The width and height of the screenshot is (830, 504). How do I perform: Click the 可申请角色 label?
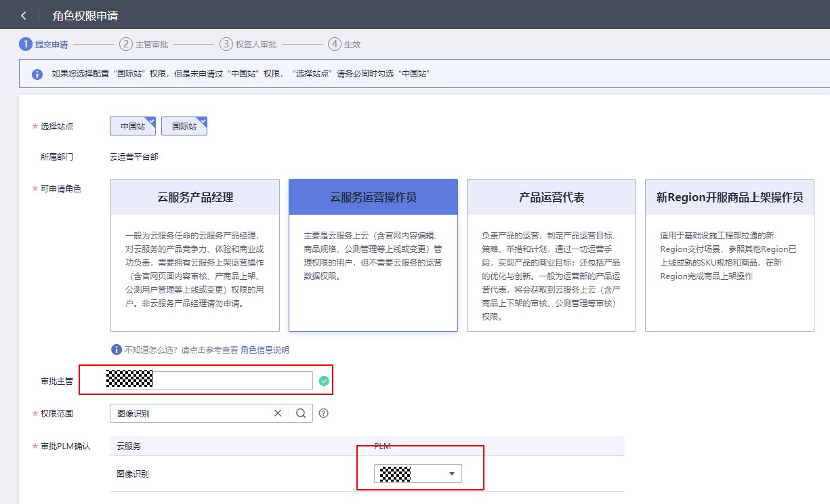point(61,189)
